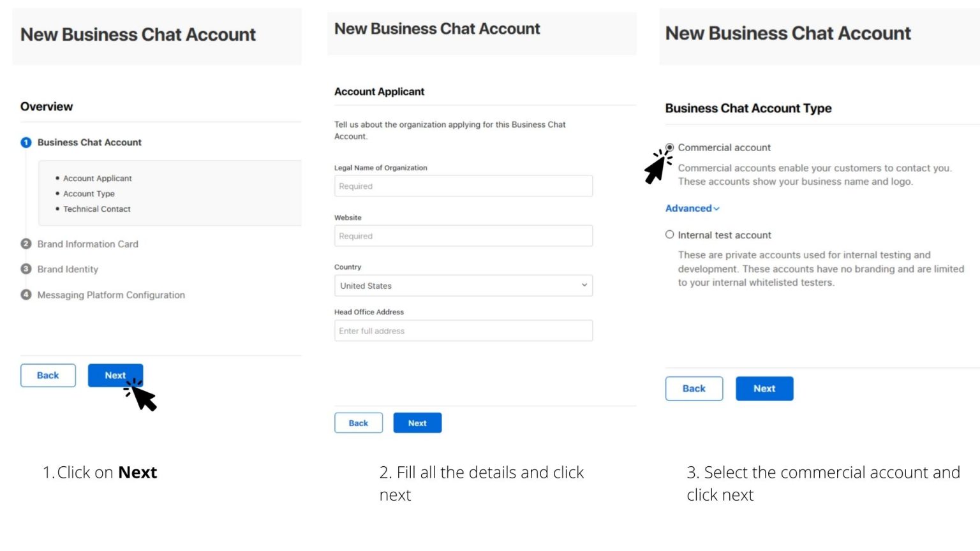Screen dimensions: 980x551
Task: Click Back on the Overview page
Action: point(47,375)
